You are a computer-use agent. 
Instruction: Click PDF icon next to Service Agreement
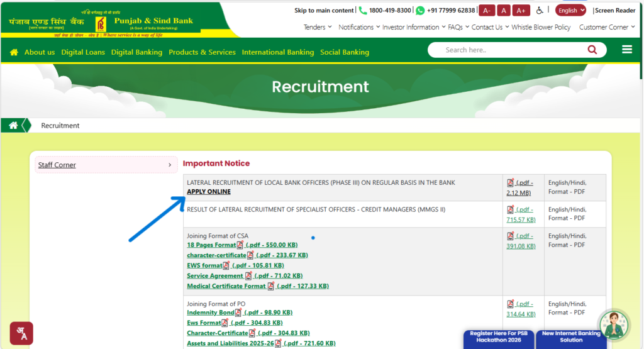[248, 276]
